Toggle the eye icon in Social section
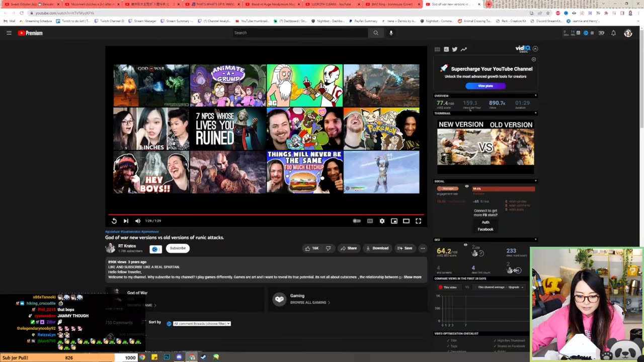Image resolution: width=644 pixels, height=362 pixels. (x=466, y=187)
